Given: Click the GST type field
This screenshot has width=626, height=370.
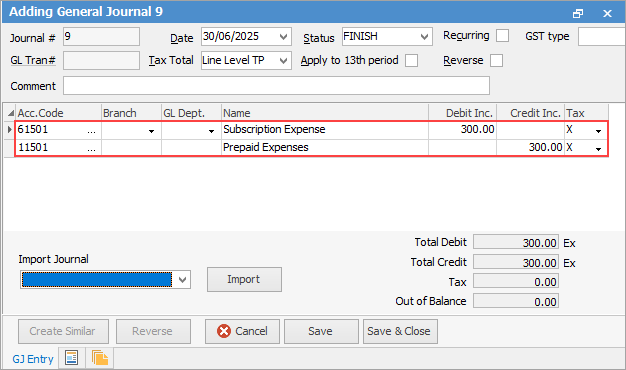Looking at the screenshot, I should (602, 37).
